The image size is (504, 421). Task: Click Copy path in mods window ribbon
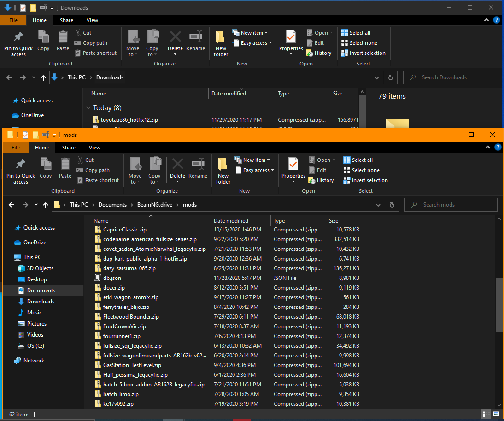click(x=93, y=170)
